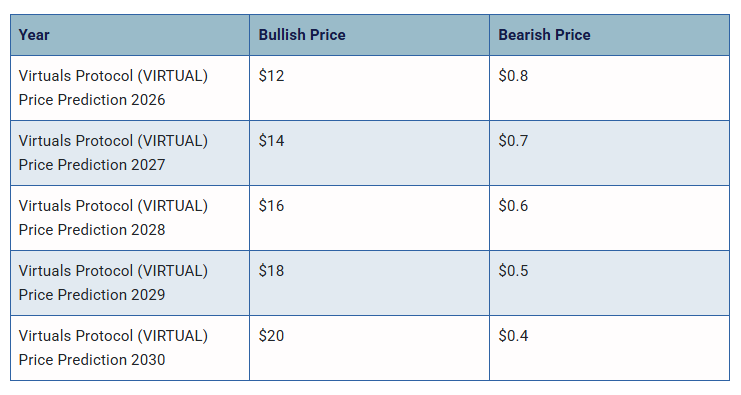Click the $0.6 bearish price cell
This screenshot has height=395, width=741.
point(610,218)
